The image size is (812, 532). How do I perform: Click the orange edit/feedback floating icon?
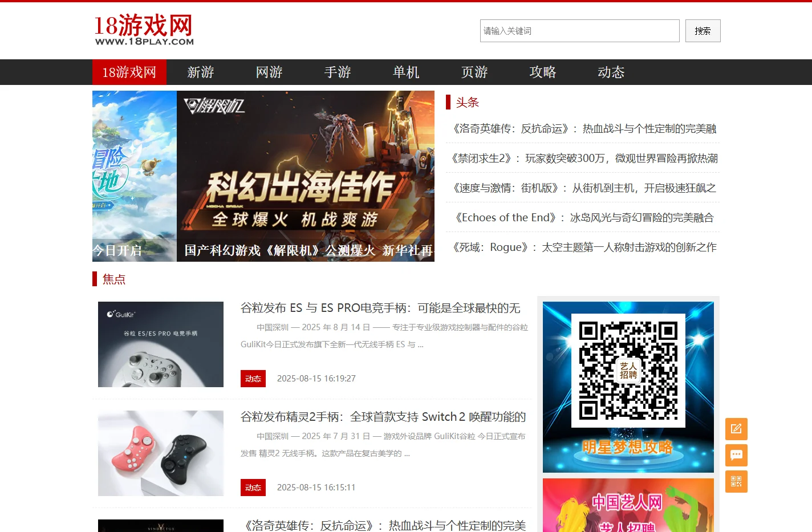click(x=736, y=429)
